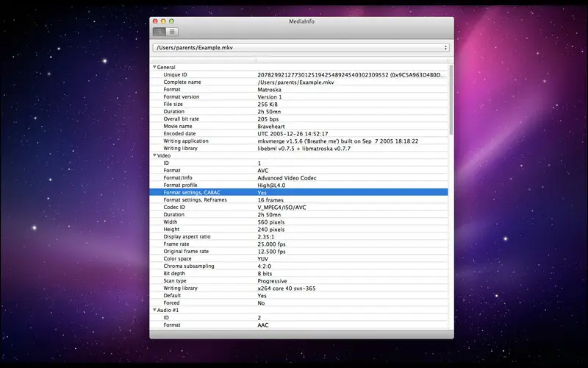Select the Height row
Screen dimensions: 588x368
(x=298, y=229)
